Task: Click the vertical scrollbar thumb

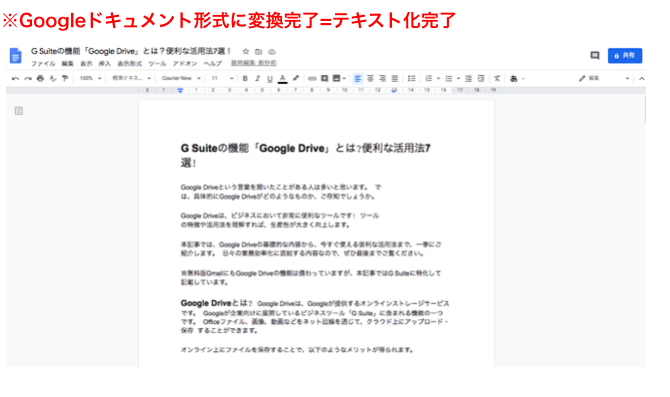Action: 645,109
